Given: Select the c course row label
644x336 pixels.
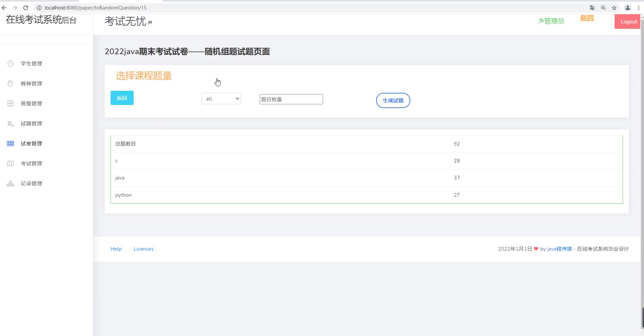Looking at the screenshot, I should [x=117, y=161].
